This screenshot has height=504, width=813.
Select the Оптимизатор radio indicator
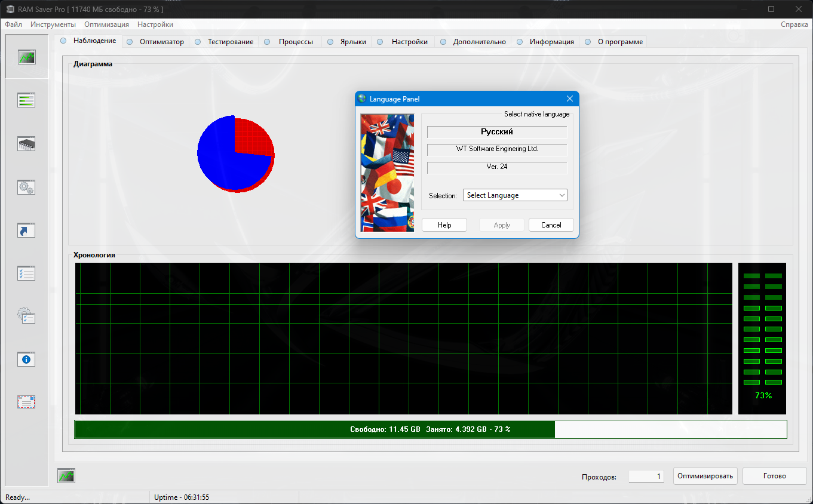point(130,42)
